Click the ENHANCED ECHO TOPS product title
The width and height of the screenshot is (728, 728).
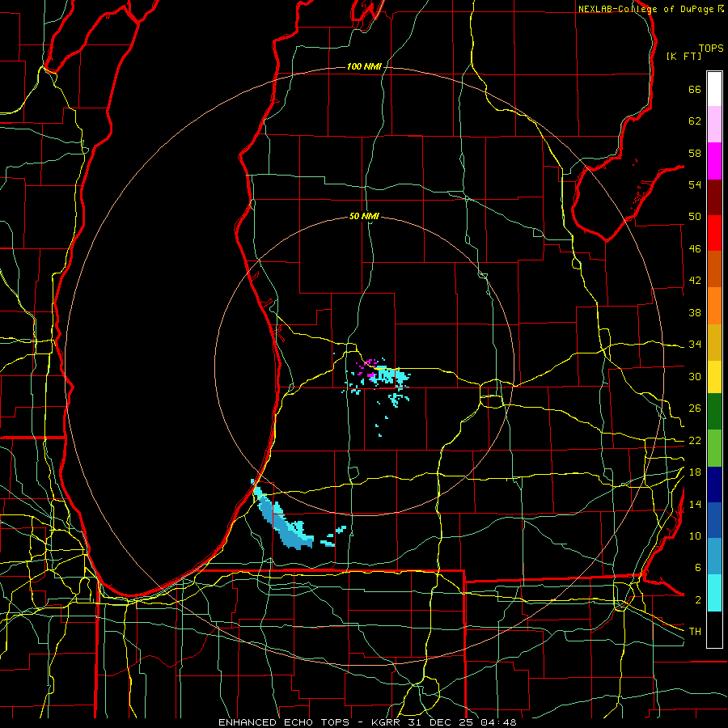[x=283, y=722]
